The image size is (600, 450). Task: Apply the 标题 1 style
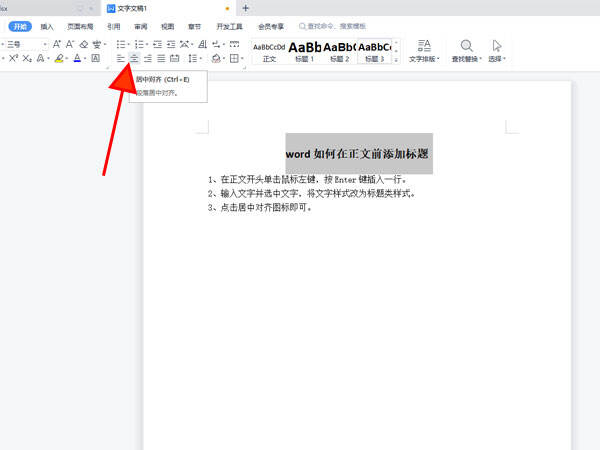tap(304, 52)
